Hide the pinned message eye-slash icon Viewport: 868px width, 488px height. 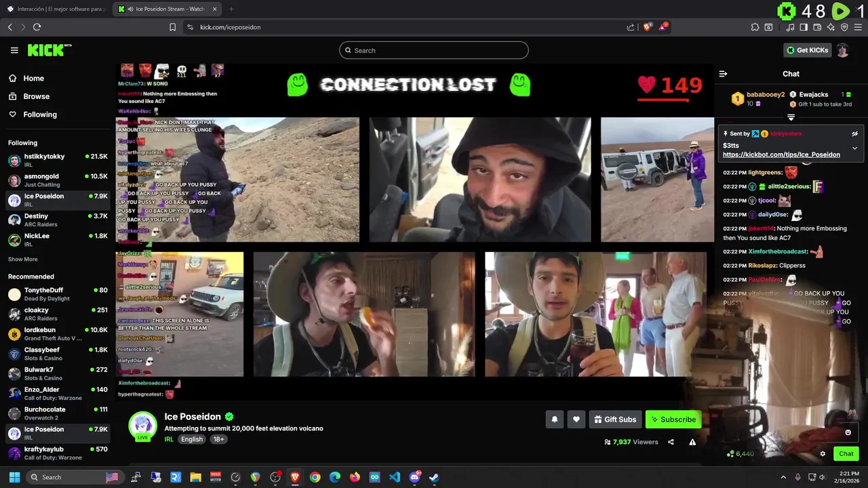click(854, 134)
